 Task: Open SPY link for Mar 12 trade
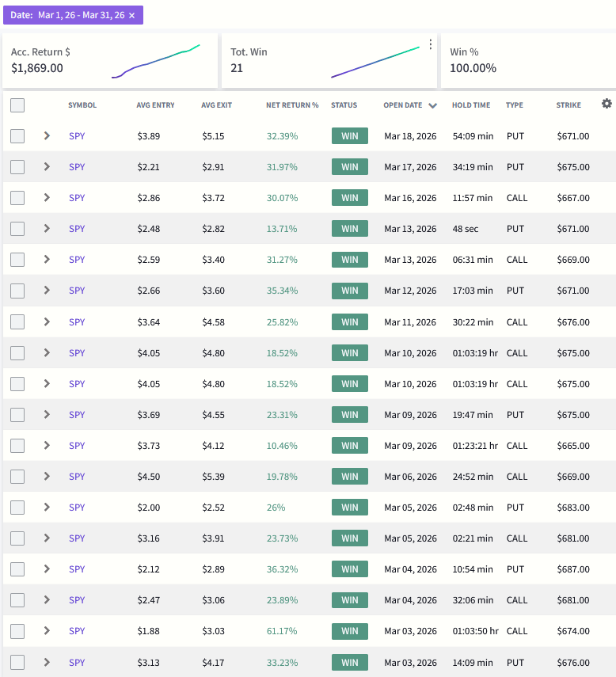click(77, 291)
